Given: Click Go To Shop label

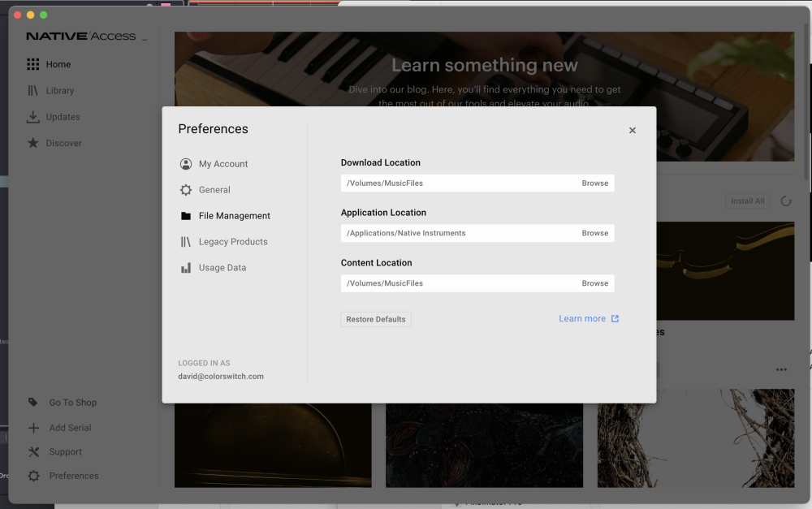Looking at the screenshot, I should point(73,403).
